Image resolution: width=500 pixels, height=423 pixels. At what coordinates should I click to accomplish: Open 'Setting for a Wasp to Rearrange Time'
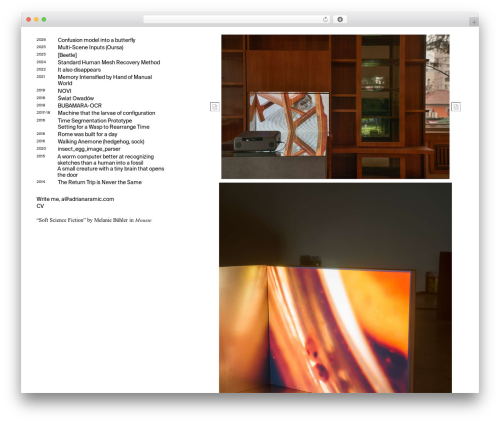[104, 127]
